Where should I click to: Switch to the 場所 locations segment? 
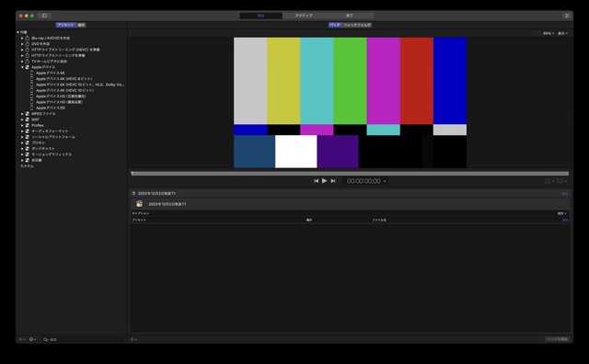81,25
